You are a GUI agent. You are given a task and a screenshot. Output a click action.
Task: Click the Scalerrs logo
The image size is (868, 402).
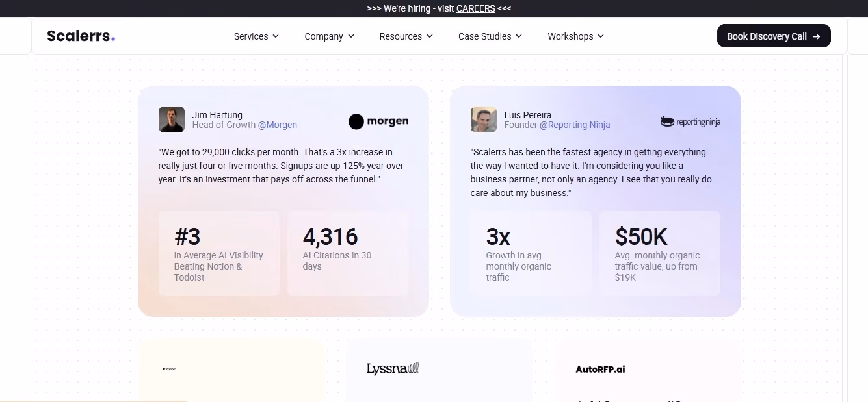(81, 36)
